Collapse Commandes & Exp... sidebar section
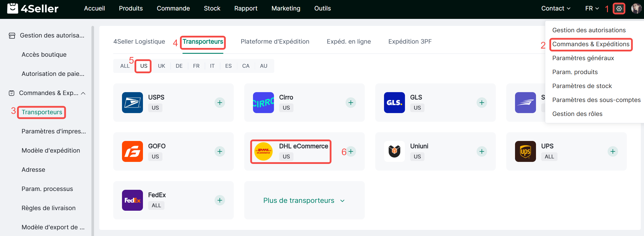This screenshot has width=644, height=236. point(83,93)
